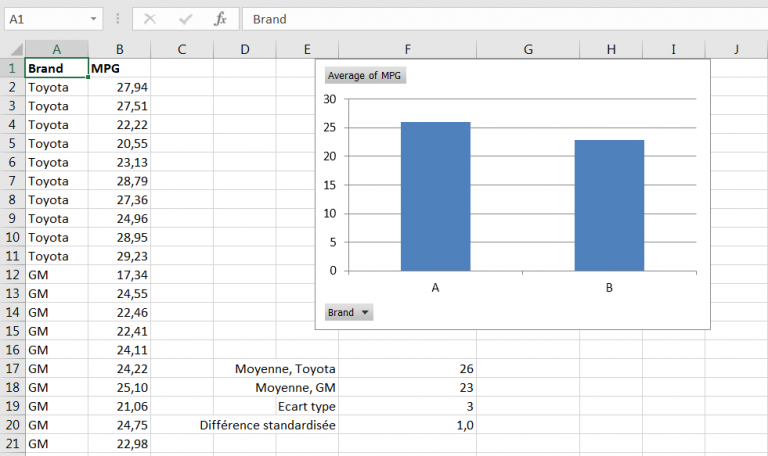
Task: Select the cell with value 24,96
Action: [120, 218]
